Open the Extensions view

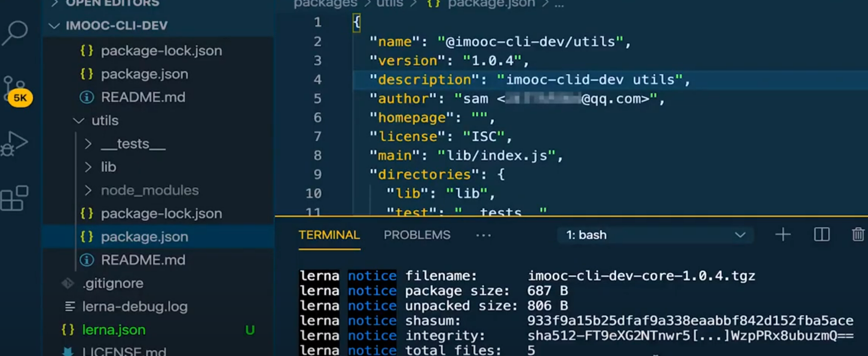[14, 198]
